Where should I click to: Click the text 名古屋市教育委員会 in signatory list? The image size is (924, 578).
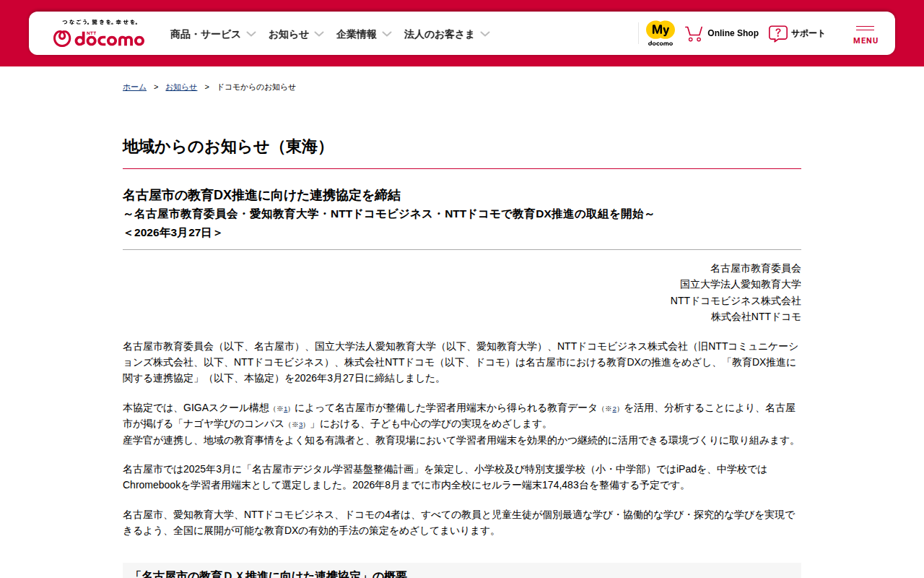coord(756,268)
